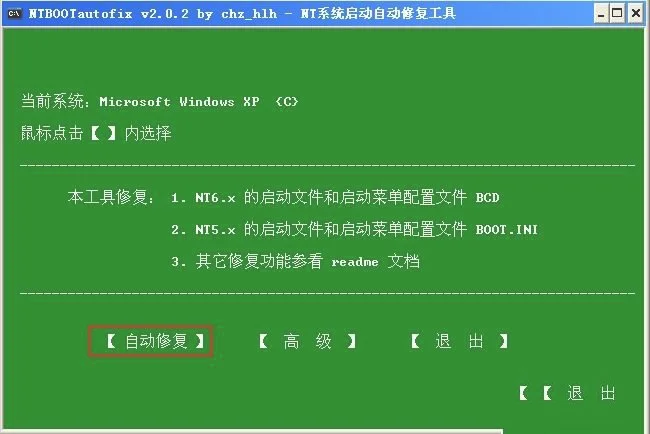Click the horizontal scrollbar at window bottom
Screen dimensions: 650x434
[252, 432]
